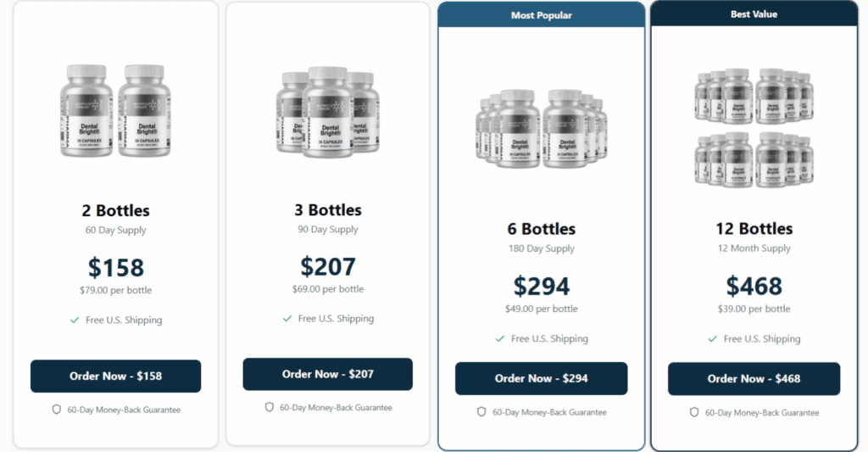Click the 2 Bottles product image
This screenshot has height=452, width=868.
[115, 111]
